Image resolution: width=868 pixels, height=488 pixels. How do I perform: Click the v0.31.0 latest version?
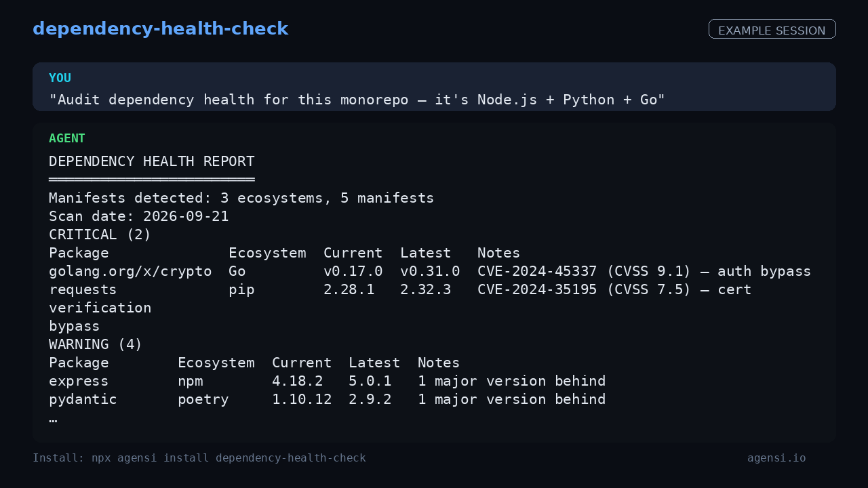pyautogui.click(x=430, y=271)
